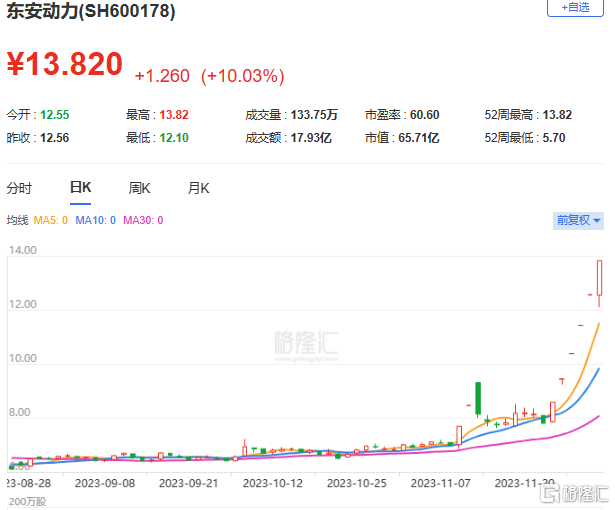Screen dimensions: 615x510
Task: Click the MA30 moving average label
Action: [143, 220]
